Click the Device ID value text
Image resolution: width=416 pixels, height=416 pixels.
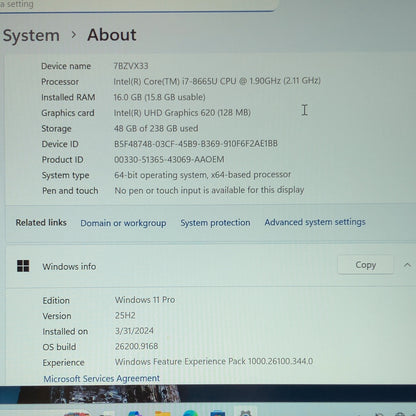point(196,144)
